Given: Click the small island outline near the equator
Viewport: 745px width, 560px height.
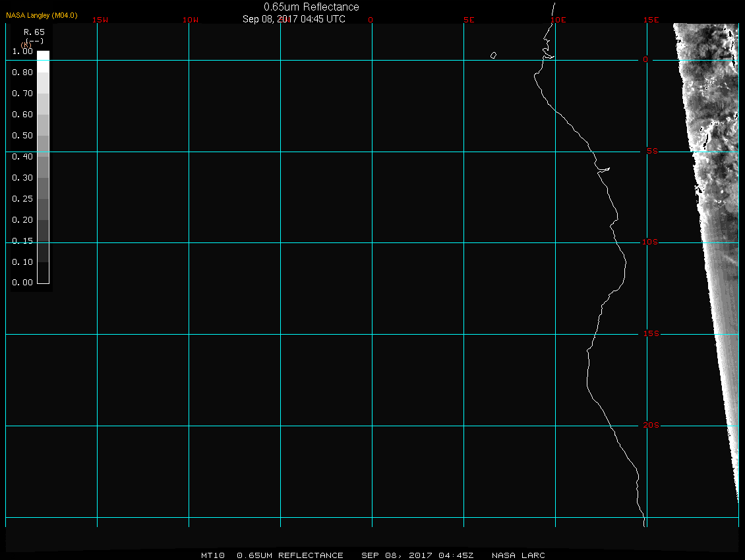Looking at the screenshot, I should coord(494,55).
